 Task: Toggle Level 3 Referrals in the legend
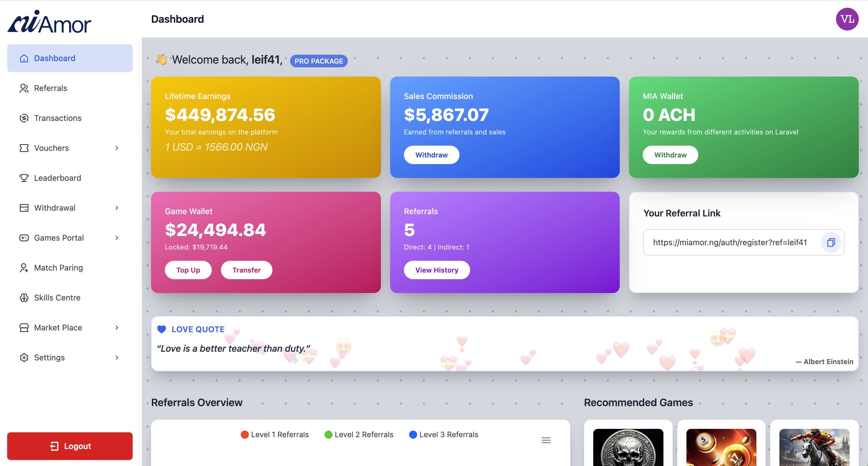tap(444, 434)
